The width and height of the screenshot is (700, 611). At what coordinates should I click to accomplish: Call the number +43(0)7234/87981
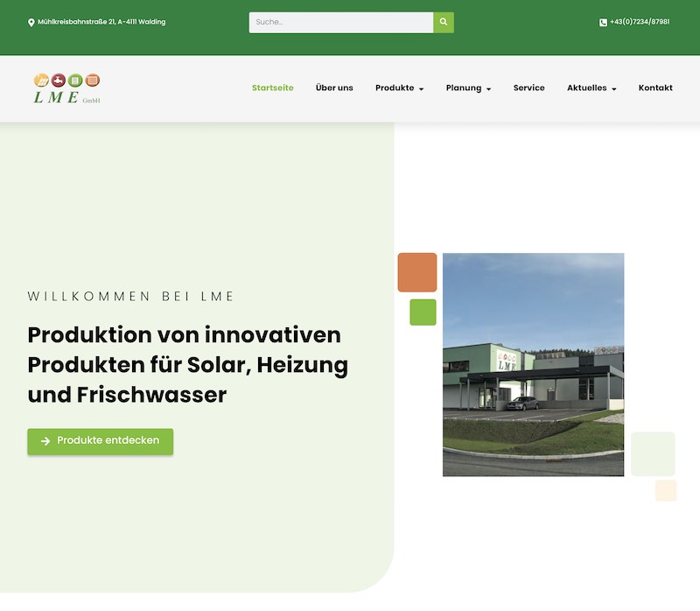click(640, 22)
